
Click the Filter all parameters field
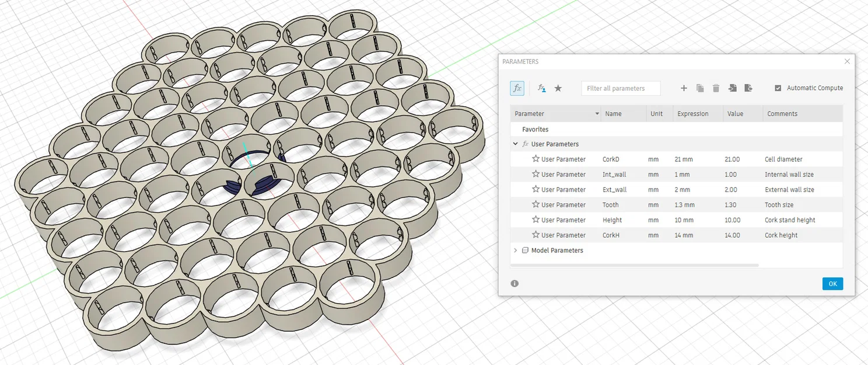click(x=621, y=88)
